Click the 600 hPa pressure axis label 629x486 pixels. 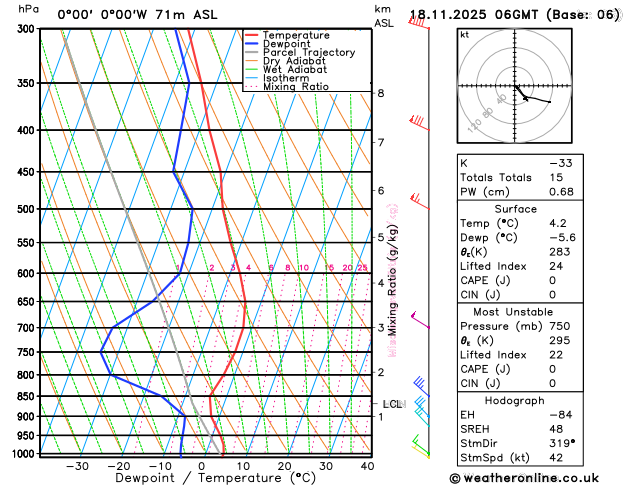tap(28, 273)
